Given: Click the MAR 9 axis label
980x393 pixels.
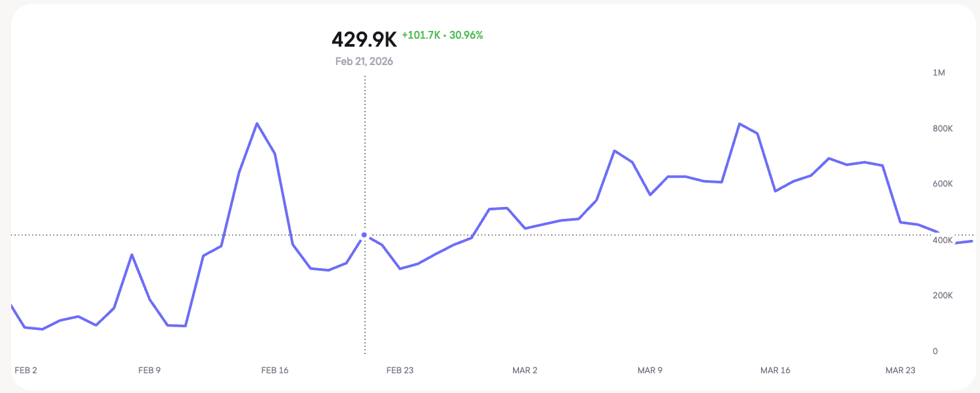Looking at the screenshot, I should point(650,371).
